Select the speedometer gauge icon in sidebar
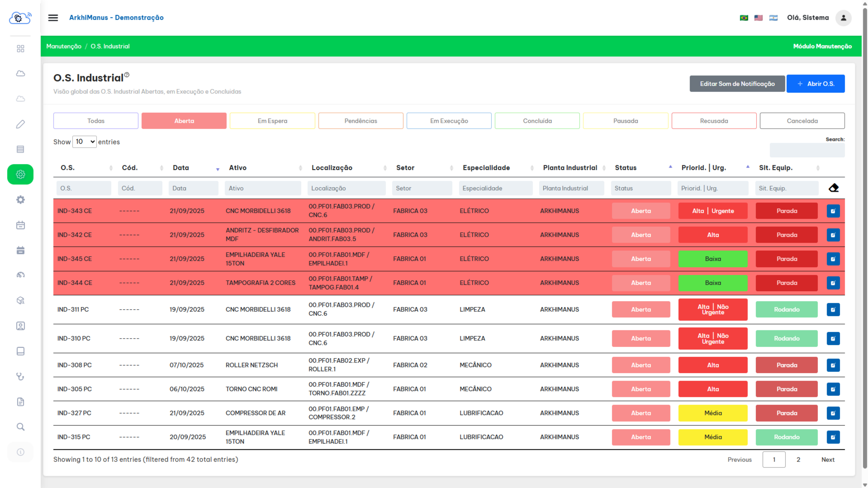The image size is (868, 488). pyautogui.click(x=20, y=275)
